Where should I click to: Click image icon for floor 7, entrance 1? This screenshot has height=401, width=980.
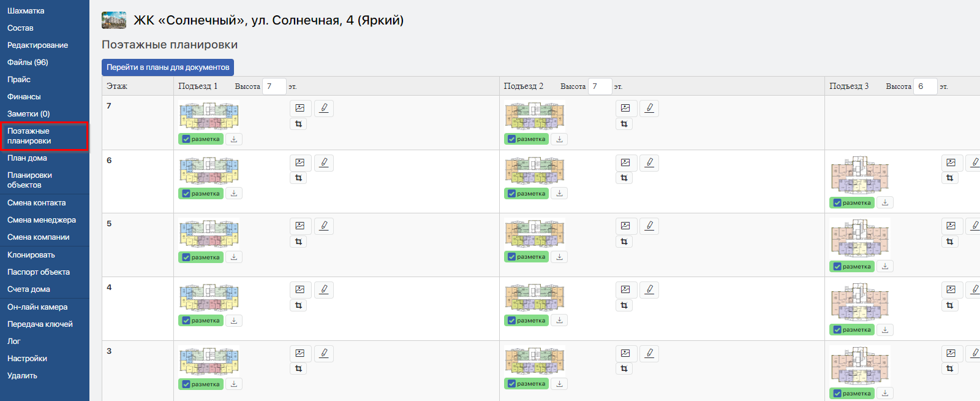tap(300, 109)
